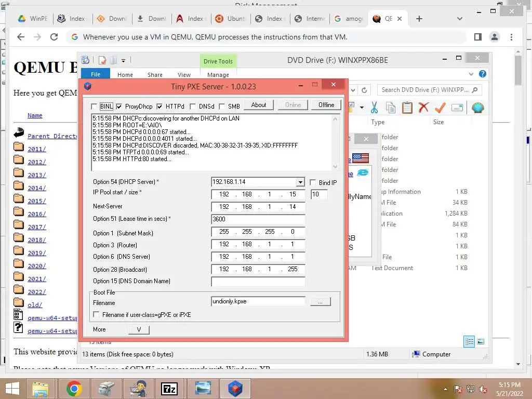Image resolution: width=532 pixels, height=399 pixels.
Task: Open Google Chrome from the taskbar
Action: point(74,389)
